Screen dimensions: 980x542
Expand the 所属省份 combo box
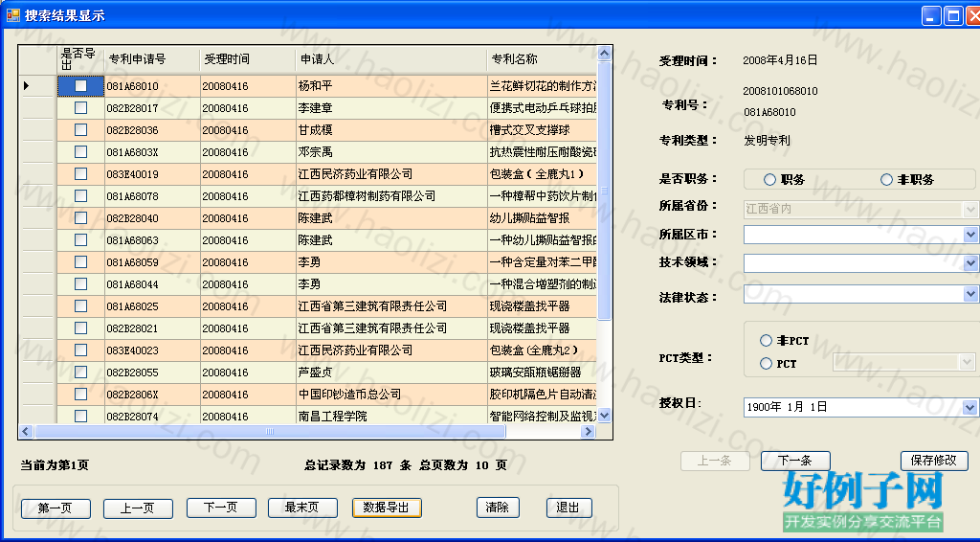click(x=969, y=209)
